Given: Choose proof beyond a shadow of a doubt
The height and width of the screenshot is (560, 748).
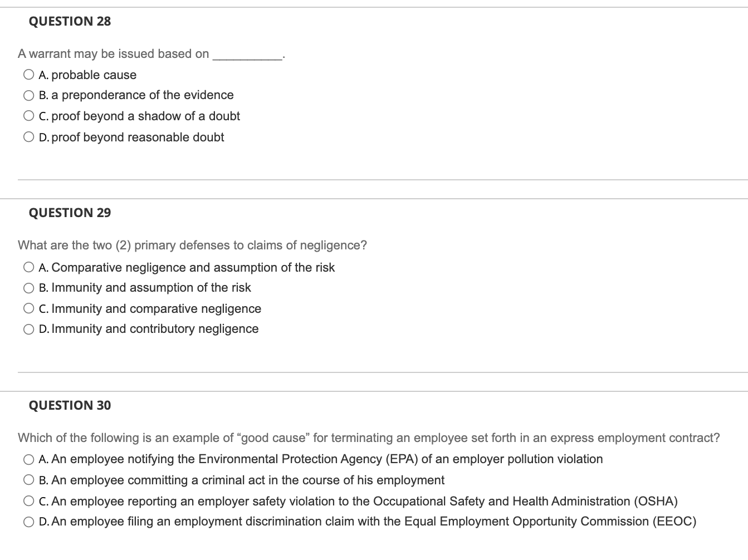Looking at the screenshot, I should point(28,116).
